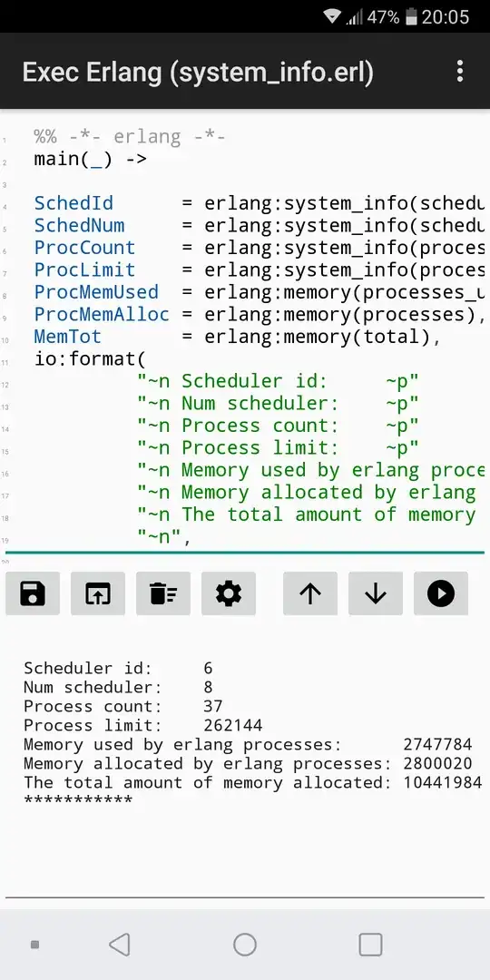Clear output with the trash list icon
Image resolution: width=490 pixels, height=980 pixels.
coord(163,593)
